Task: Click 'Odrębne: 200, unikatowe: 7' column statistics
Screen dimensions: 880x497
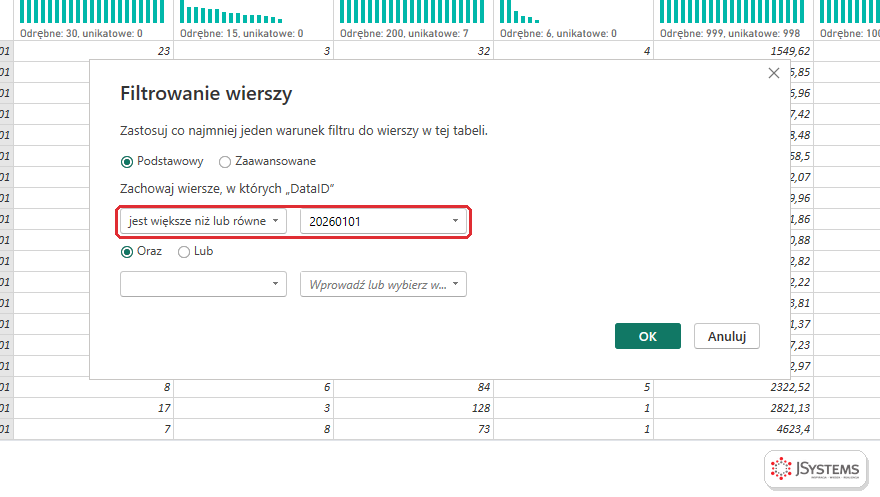Action: 404,34
